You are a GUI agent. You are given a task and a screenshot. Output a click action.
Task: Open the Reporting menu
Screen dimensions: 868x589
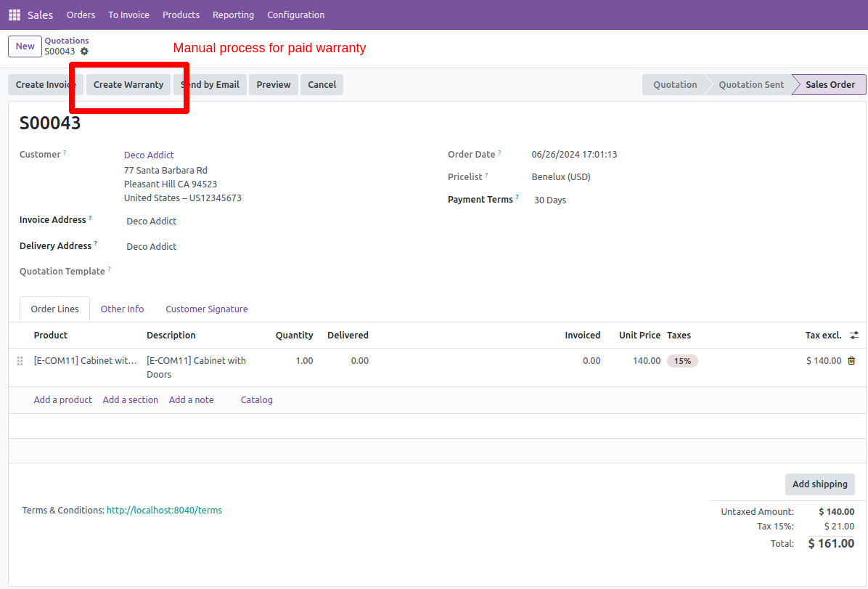coord(233,15)
